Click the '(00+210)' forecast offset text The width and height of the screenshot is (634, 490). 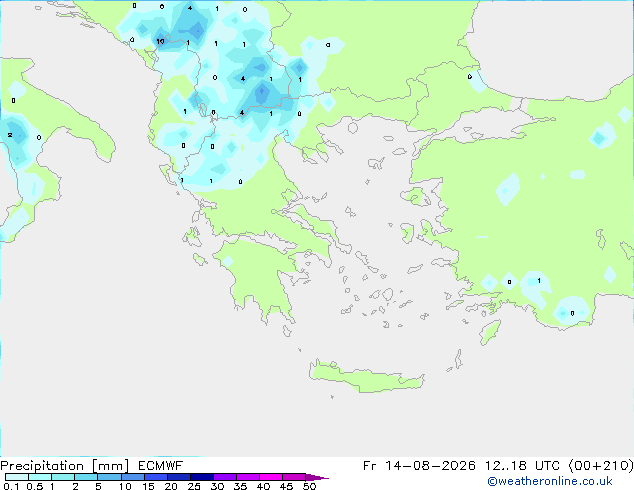click(x=601, y=466)
